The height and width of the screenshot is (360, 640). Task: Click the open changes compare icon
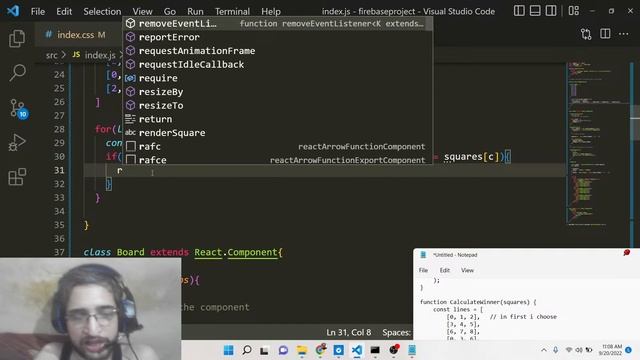[586, 34]
